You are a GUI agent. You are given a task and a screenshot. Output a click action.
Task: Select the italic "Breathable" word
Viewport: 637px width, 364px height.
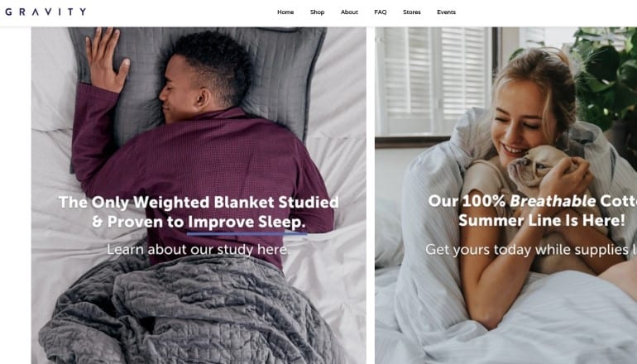(553, 201)
